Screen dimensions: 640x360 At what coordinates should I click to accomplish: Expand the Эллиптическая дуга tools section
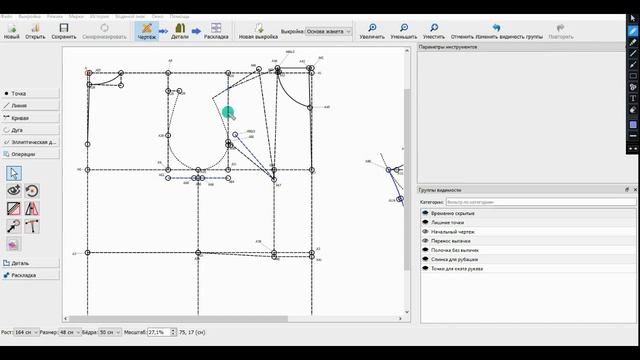click(30, 142)
